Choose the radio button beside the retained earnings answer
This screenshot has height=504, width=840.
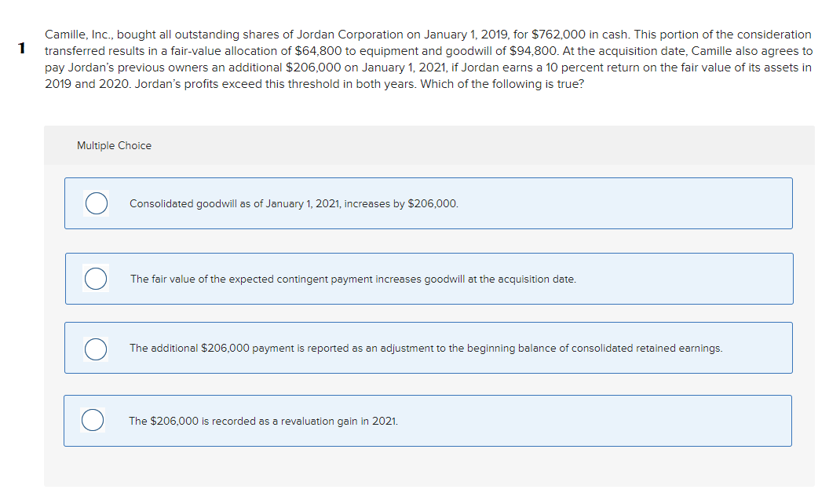coord(96,348)
